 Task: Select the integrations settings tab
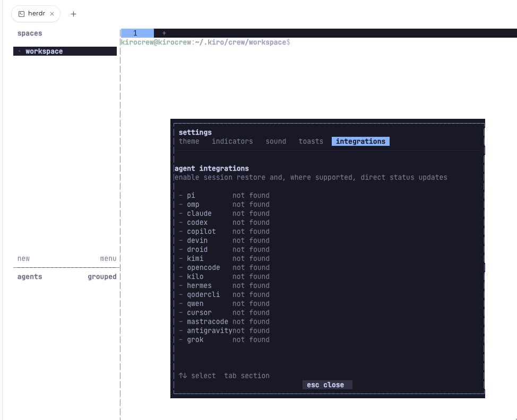click(360, 141)
